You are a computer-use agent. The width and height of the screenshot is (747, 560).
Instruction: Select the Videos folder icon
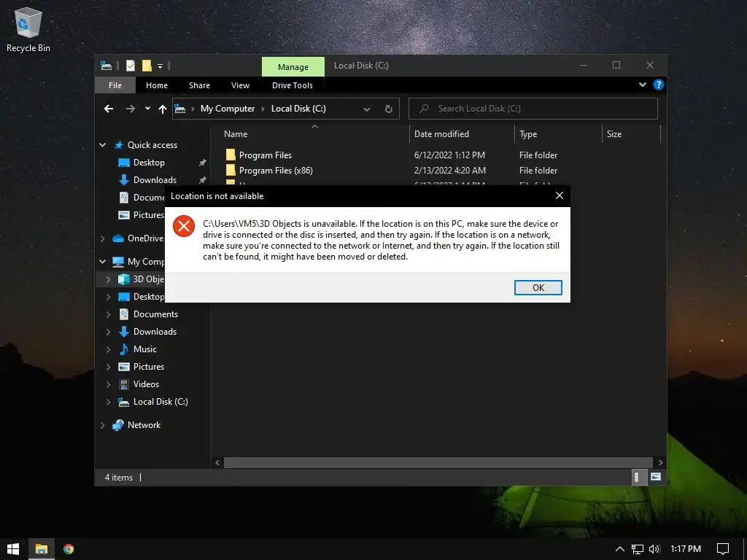click(x=124, y=384)
